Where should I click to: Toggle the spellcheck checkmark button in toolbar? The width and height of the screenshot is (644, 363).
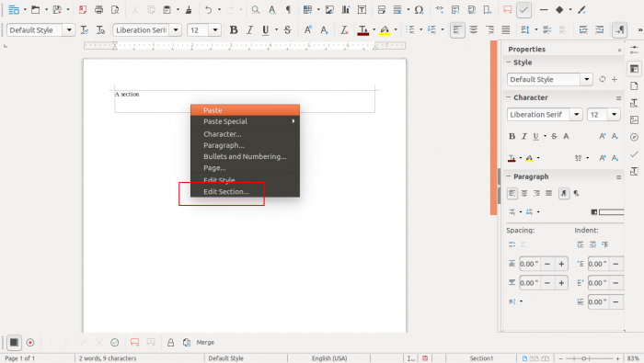pyautogui.click(x=523, y=10)
